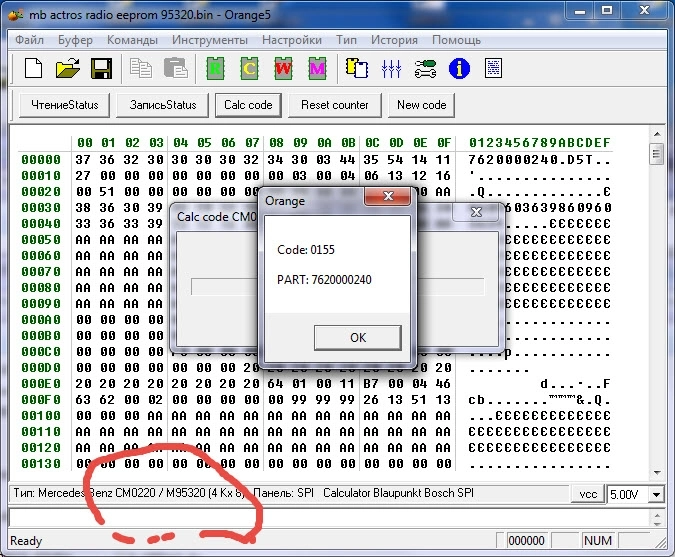Open the sliders settings icon

(391, 68)
